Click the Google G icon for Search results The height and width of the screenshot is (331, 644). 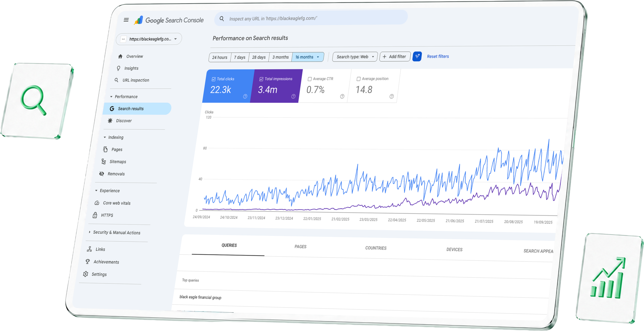(112, 109)
